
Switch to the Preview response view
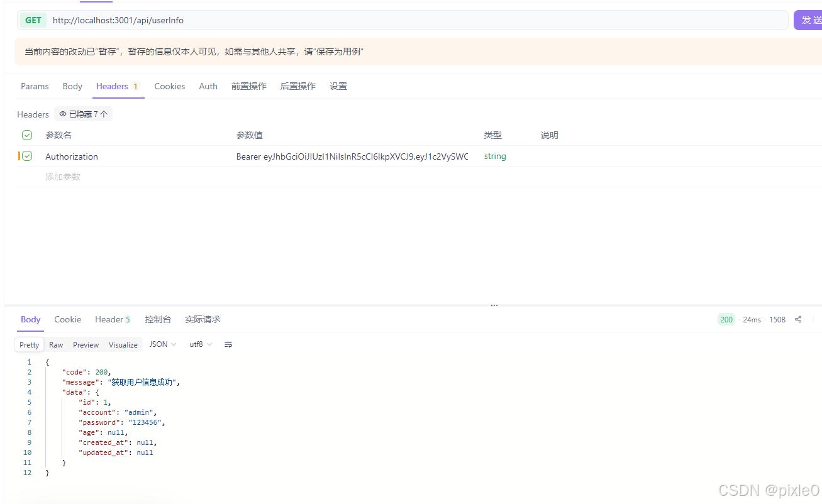coord(86,344)
